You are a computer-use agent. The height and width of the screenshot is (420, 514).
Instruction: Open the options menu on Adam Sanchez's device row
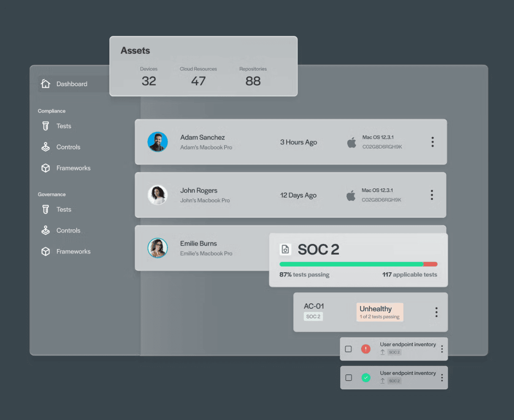[x=433, y=142]
